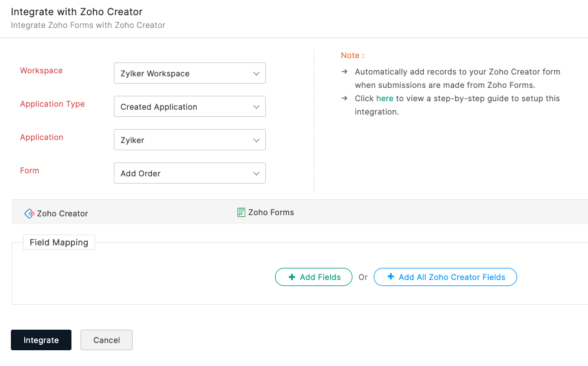Cancel the integration setup
The width and height of the screenshot is (588, 366).
tap(107, 340)
